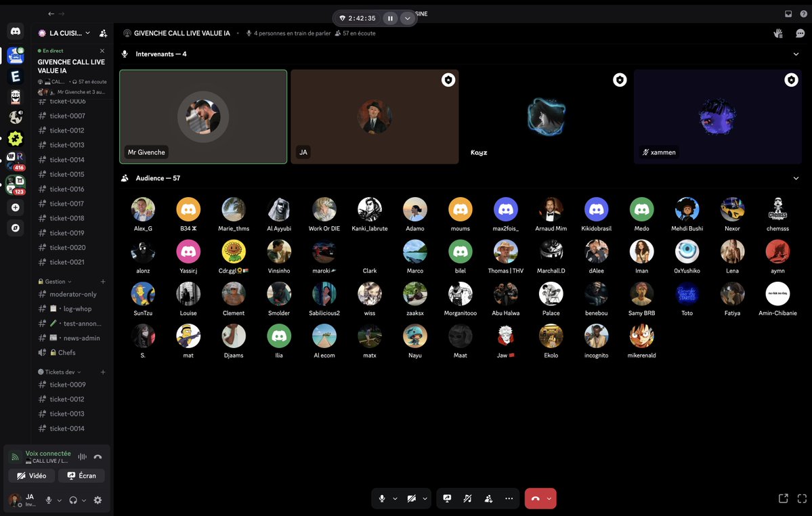
Task: Open three-dot more options in call toolbar
Action: tap(509, 498)
